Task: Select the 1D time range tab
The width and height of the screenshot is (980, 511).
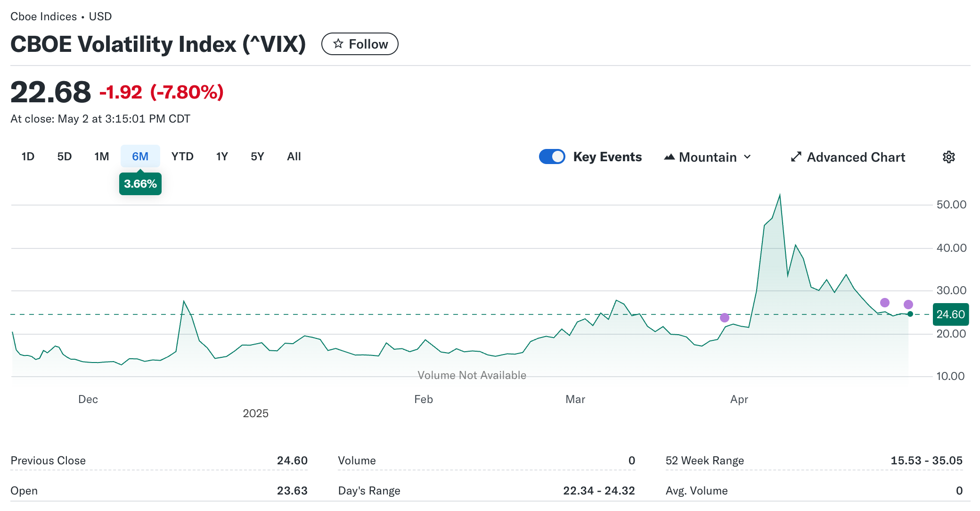Action: 28,157
